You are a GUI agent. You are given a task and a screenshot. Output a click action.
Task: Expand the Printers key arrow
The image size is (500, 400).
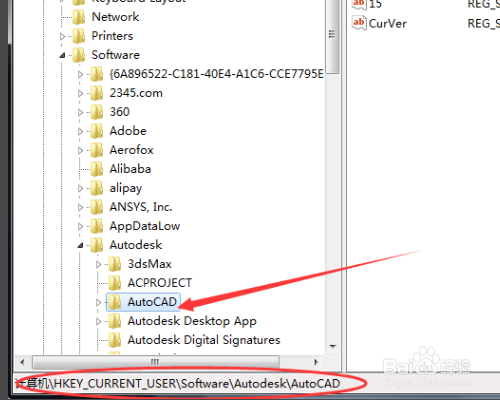point(62,36)
